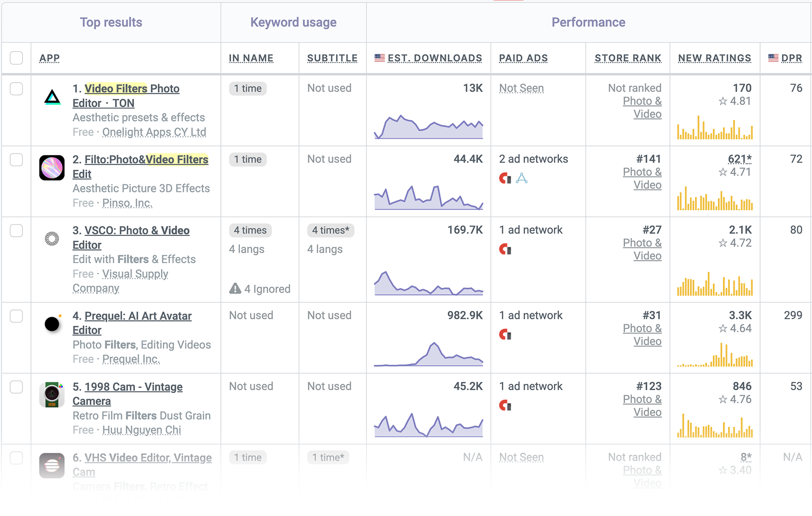Screen dimensions: 812x516
Task: Click the rating star icon in Prequel row
Action: [x=722, y=328]
